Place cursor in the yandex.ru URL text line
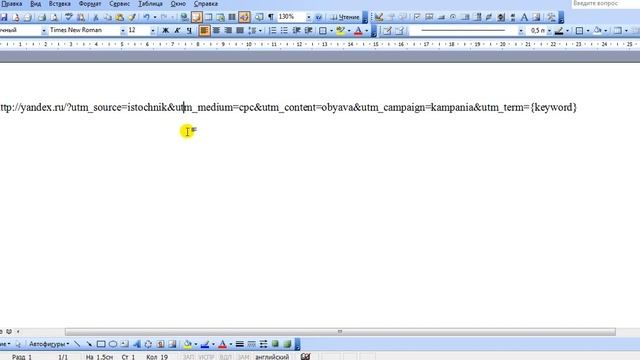This screenshot has height=360, width=640. click(x=288, y=107)
